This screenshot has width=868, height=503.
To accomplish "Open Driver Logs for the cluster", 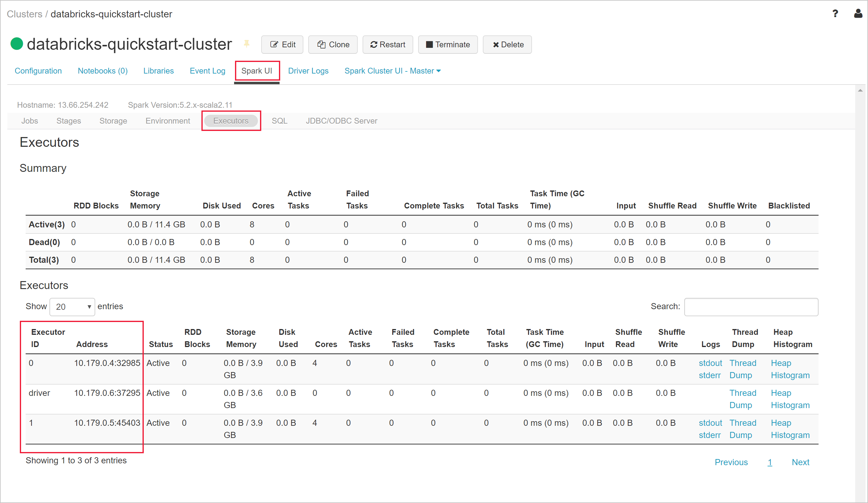I will point(308,71).
